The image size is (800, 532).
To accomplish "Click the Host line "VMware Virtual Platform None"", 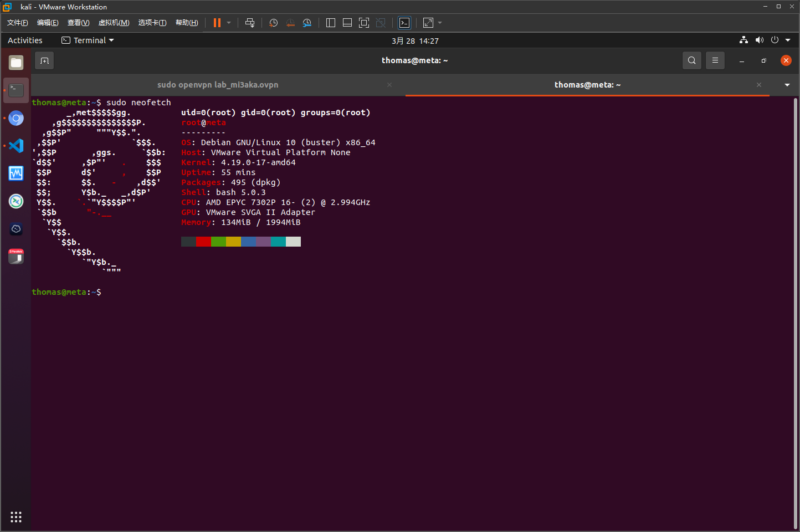I will pos(266,152).
